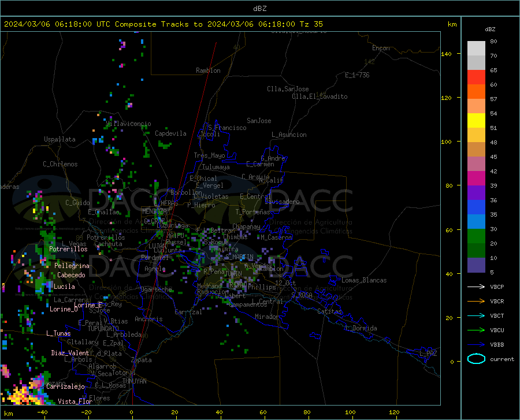Click the '140' tick on vertical km axis
Image resolution: width=520 pixels, height=420 pixels.
point(446,54)
